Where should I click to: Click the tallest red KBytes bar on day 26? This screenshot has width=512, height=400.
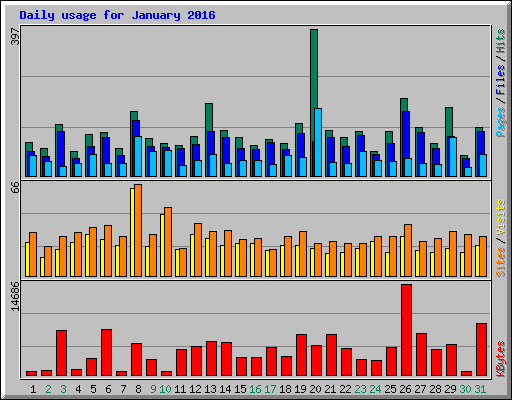point(406,330)
